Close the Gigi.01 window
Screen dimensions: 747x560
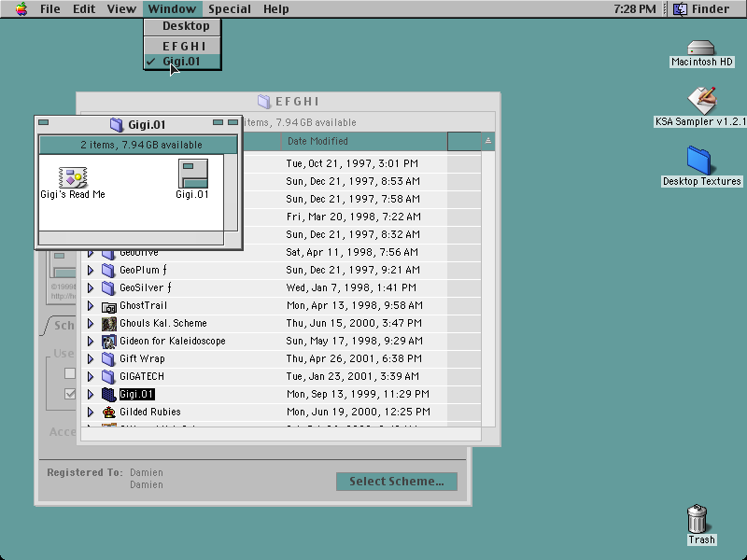pyautogui.click(x=43, y=122)
